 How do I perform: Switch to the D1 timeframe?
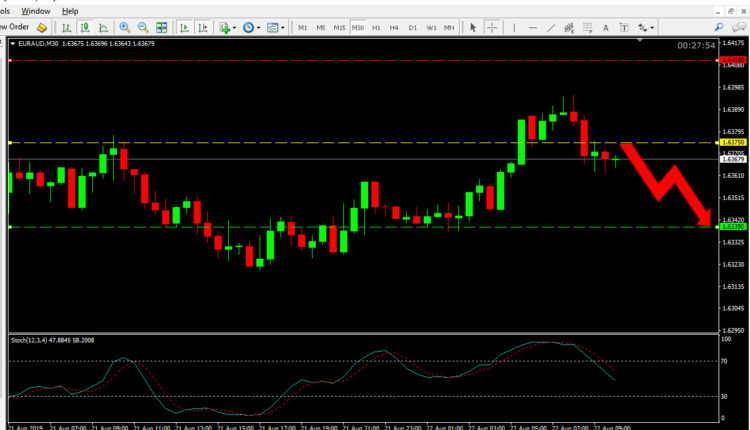click(x=412, y=28)
